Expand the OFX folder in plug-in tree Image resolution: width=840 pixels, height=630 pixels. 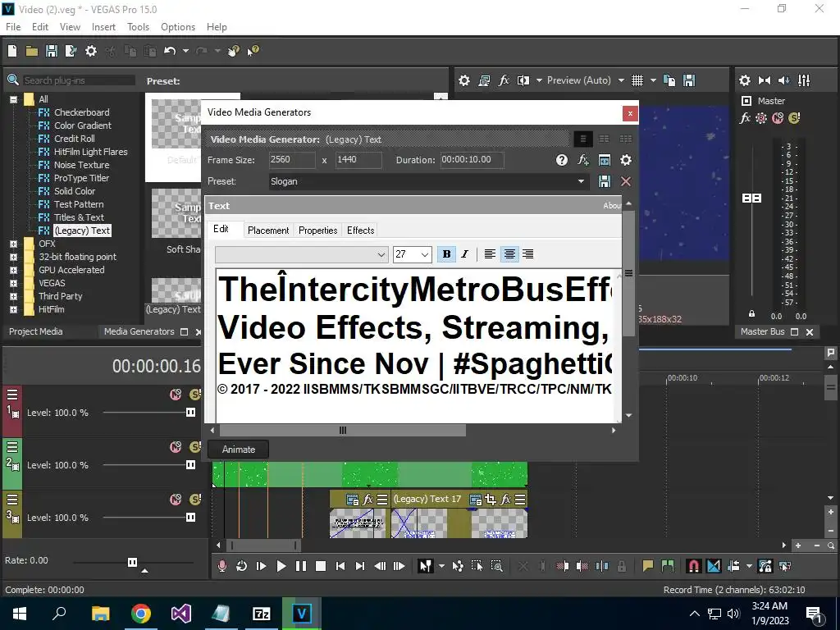pos(13,244)
